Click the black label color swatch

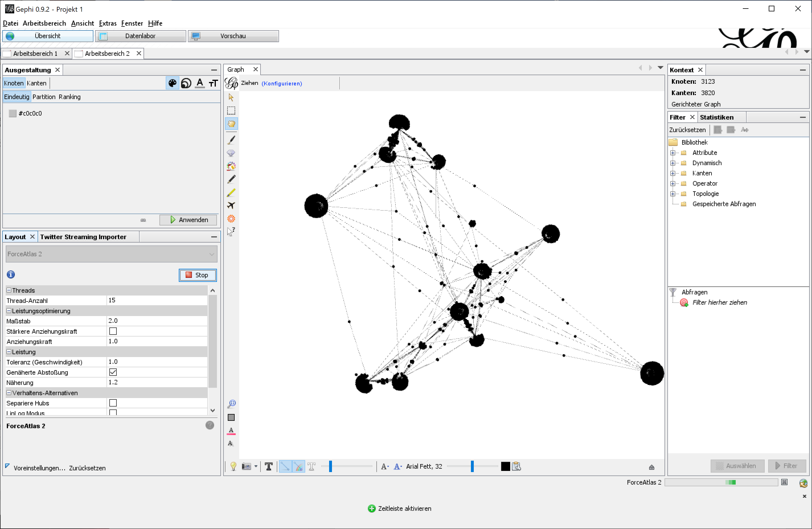pos(505,466)
